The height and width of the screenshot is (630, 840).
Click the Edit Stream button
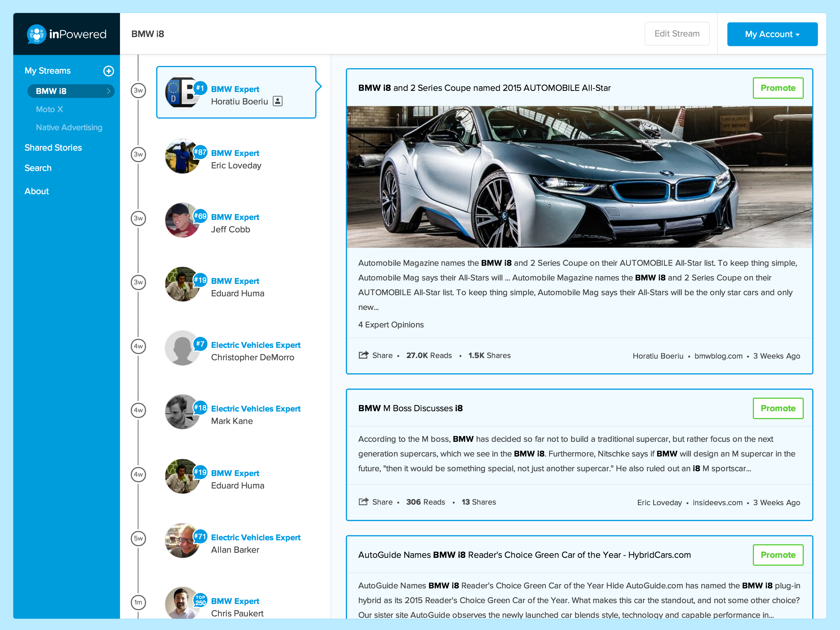click(x=677, y=34)
